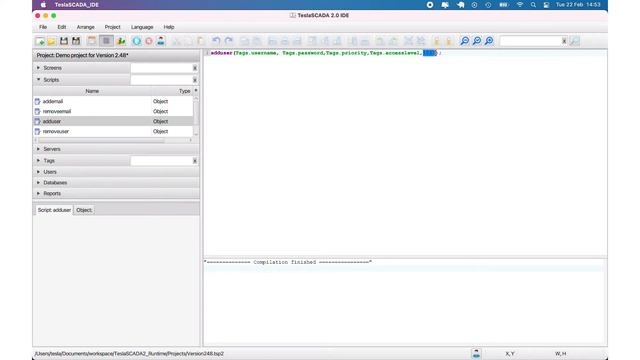
Task: Select the removeemail script row
Action: point(113,111)
